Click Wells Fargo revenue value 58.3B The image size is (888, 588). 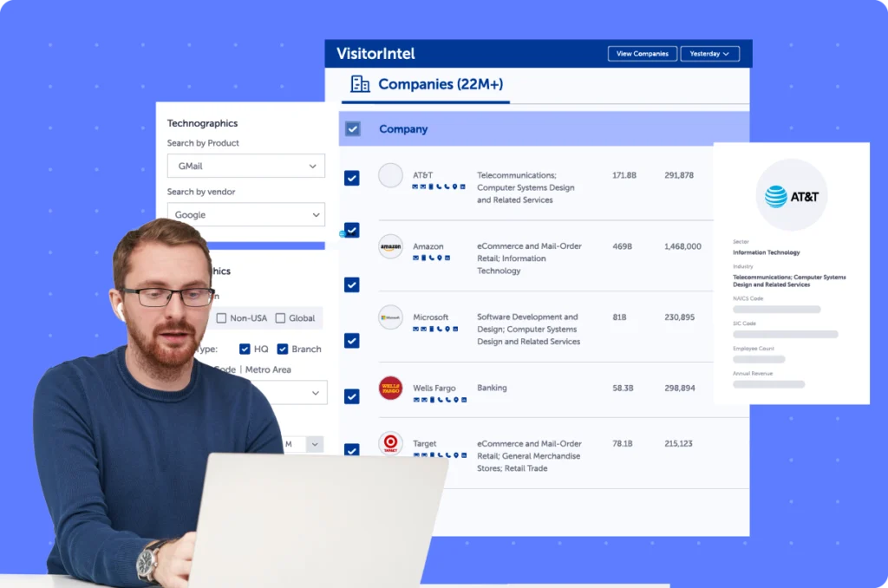pos(623,388)
